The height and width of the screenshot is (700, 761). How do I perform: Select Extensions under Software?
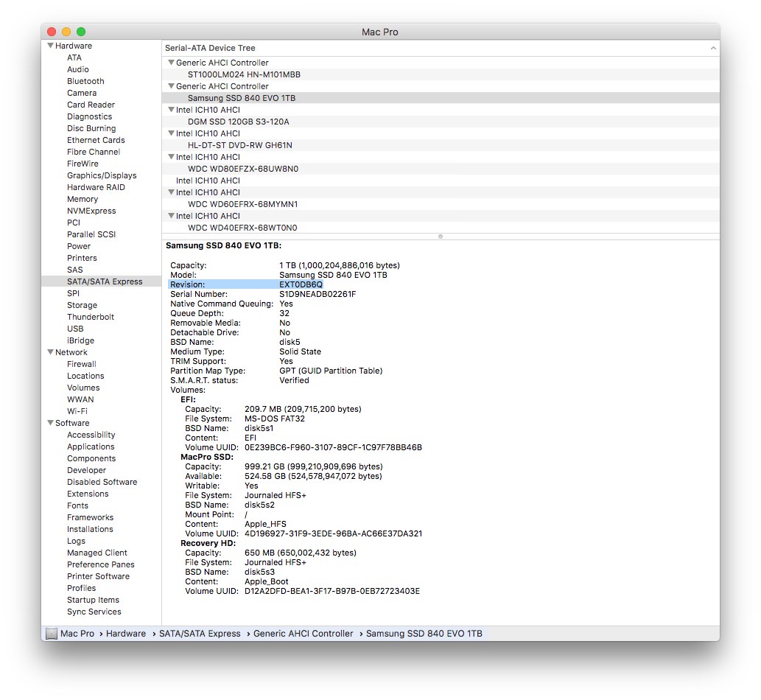point(88,494)
